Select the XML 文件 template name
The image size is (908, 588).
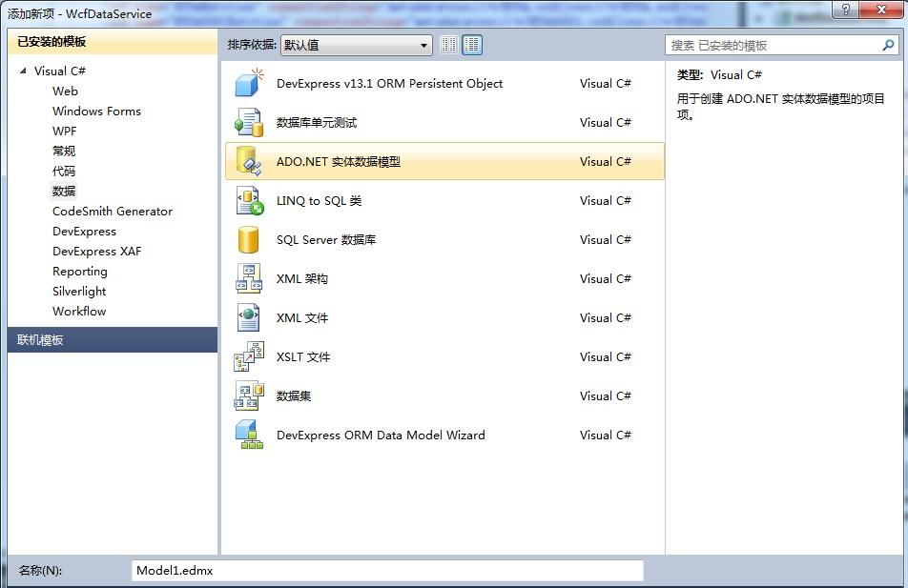pyautogui.click(x=302, y=317)
